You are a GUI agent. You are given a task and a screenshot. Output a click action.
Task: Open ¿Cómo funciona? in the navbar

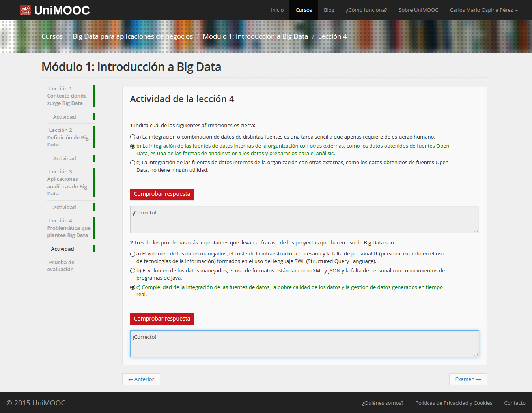[x=366, y=10]
